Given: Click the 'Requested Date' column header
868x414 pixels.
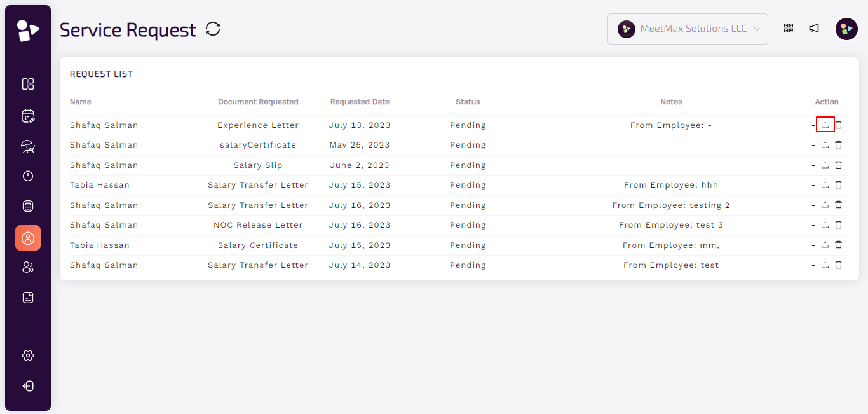Looking at the screenshot, I should pyautogui.click(x=360, y=102).
